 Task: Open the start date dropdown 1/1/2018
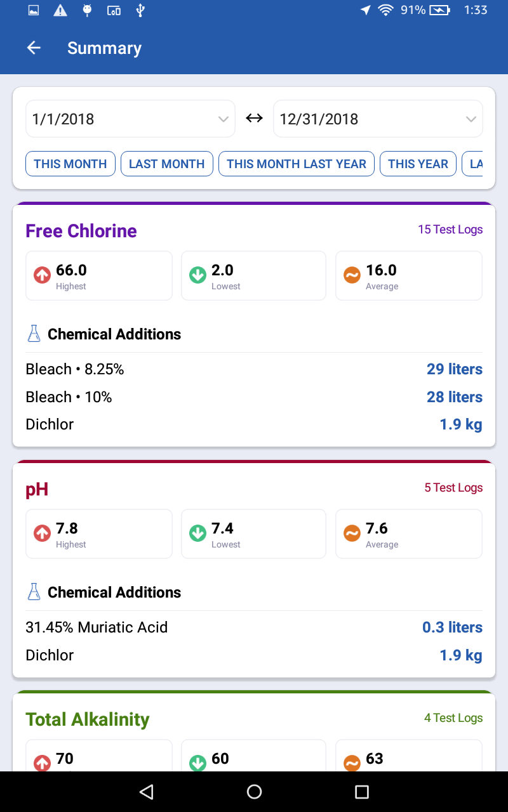(x=130, y=119)
